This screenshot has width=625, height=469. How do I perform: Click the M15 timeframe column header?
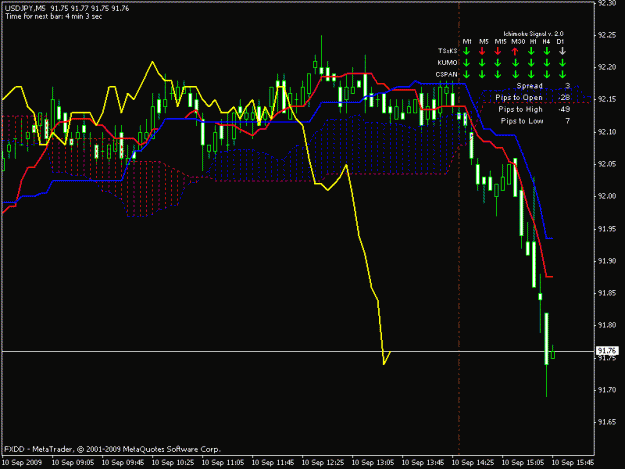click(x=500, y=41)
